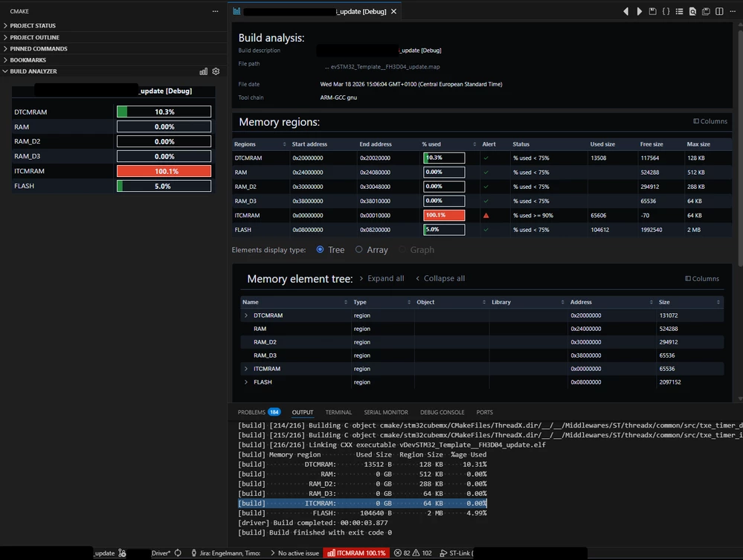Screen dimensions: 743x560
Task: Open the file search magnifier icon
Action: 692,11
